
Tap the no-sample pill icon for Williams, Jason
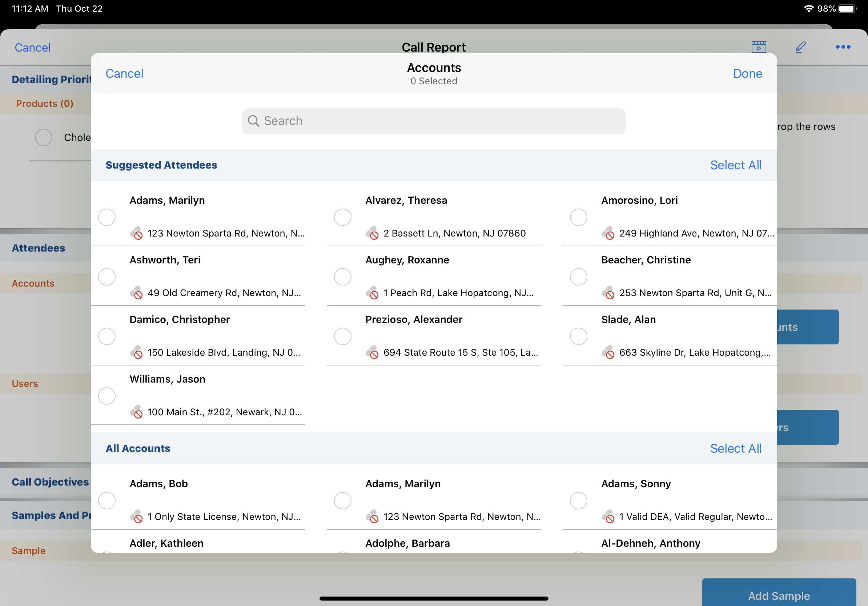[136, 412]
